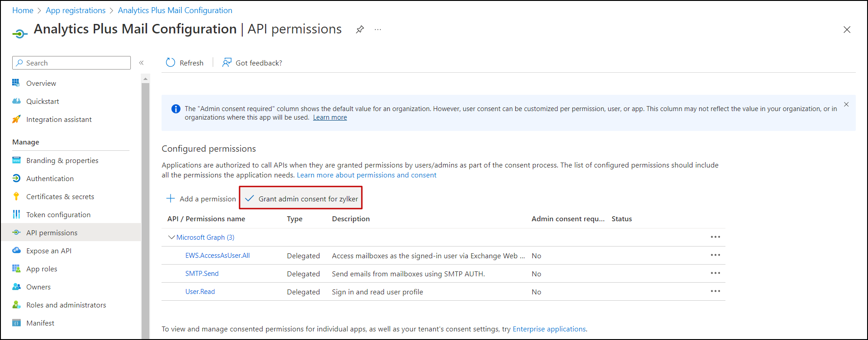
Task: Click the Expose an API cloud icon
Action: click(17, 251)
